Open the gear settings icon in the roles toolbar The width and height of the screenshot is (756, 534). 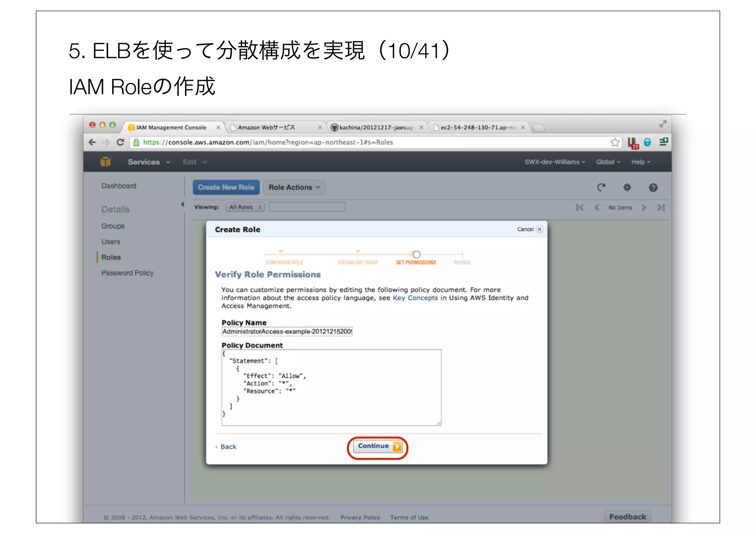627,187
